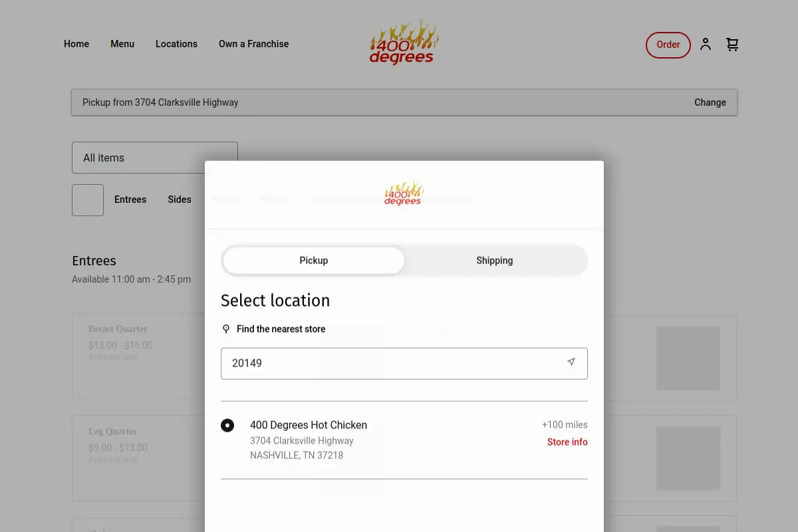Click the +100 miles distance label

pyautogui.click(x=565, y=425)
